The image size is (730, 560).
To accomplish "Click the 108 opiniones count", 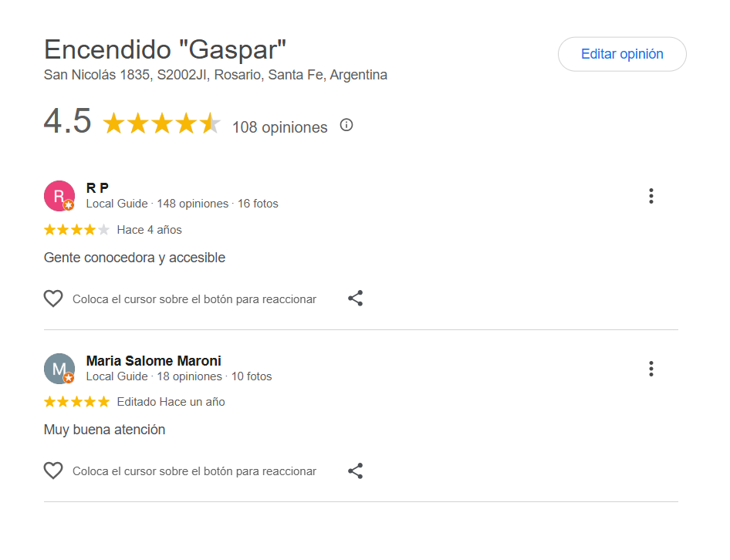I will click(x=279, y=127).
